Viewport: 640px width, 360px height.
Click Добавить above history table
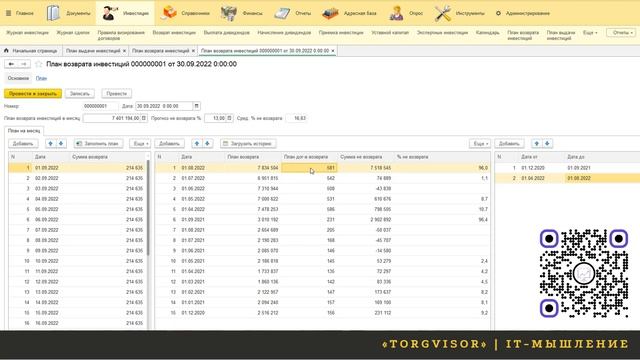pyautogui.click(x=169, y=144)
